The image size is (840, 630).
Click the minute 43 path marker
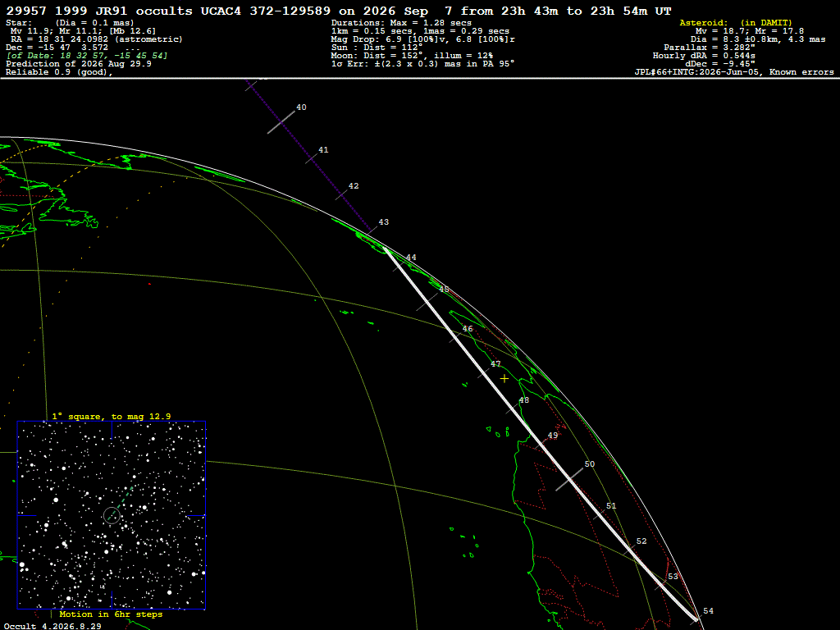tap(371, 229)
